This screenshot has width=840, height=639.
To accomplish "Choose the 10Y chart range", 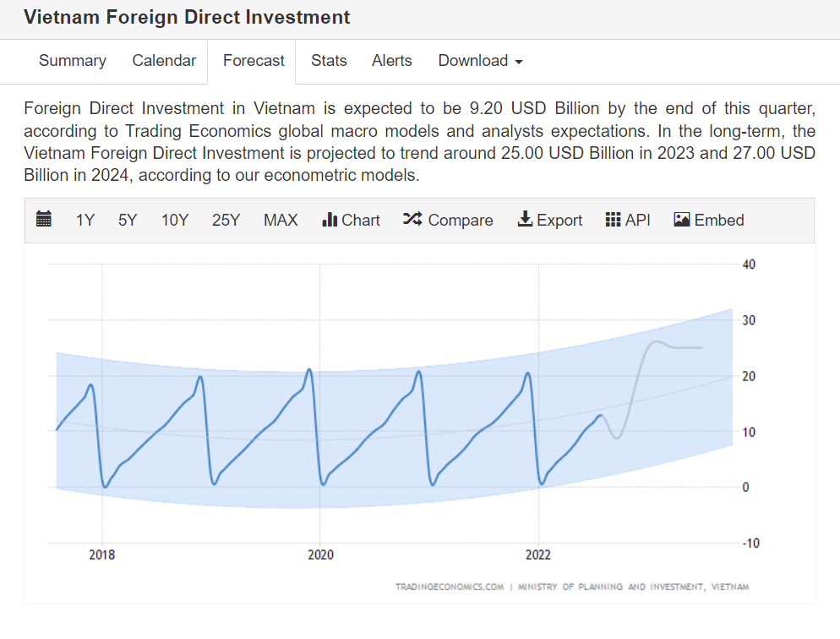I will [x=175, y=220].
